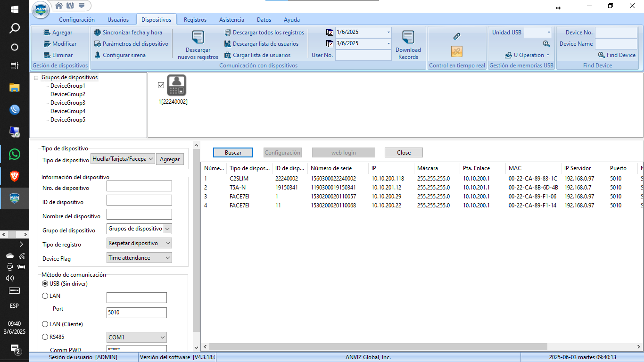Open U Operation dropdown menu
Image resolution: width=644 pixels, height=362 pixels.
[527, 55]
